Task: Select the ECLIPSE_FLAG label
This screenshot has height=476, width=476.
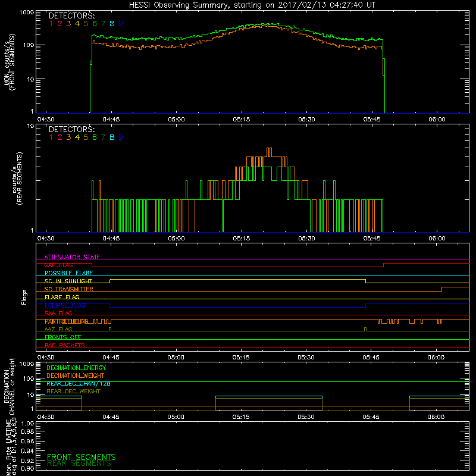Action: [x=65, y=305]
